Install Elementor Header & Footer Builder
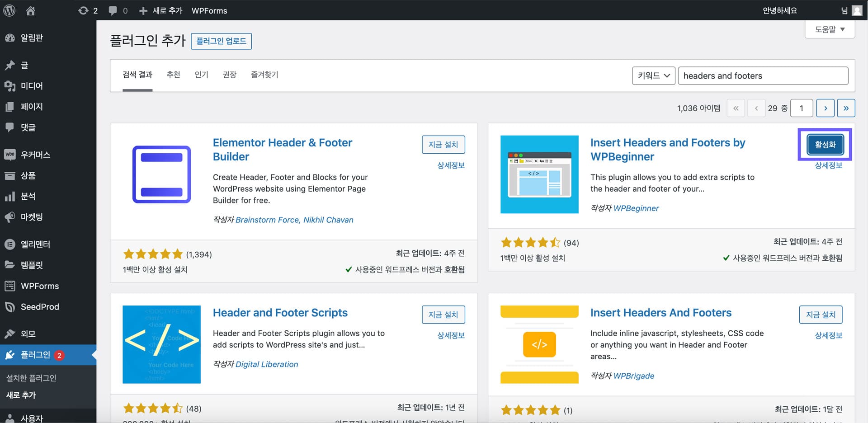 (443, 145)
